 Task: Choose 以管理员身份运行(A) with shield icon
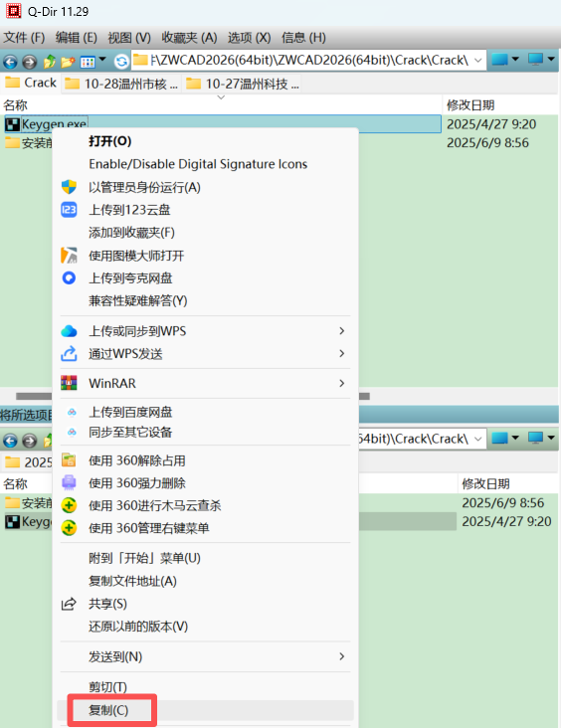coord(205,187)
